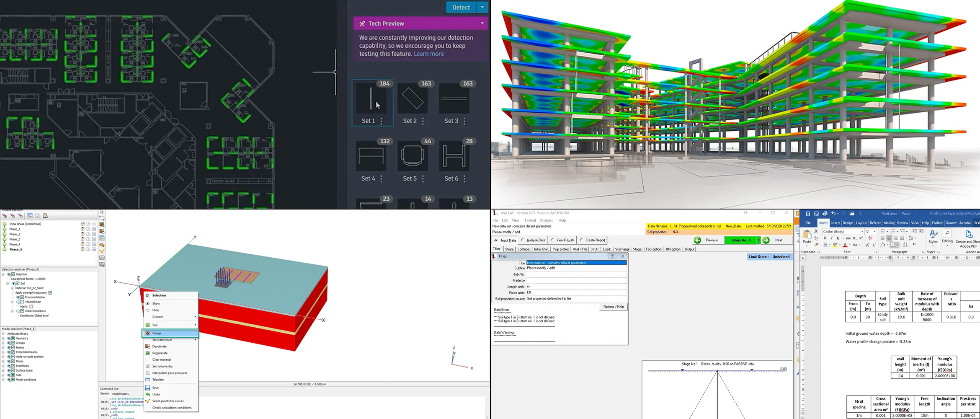Select the Input Data radio button
The width and height of the screenshot is (980, 419).
496,241
